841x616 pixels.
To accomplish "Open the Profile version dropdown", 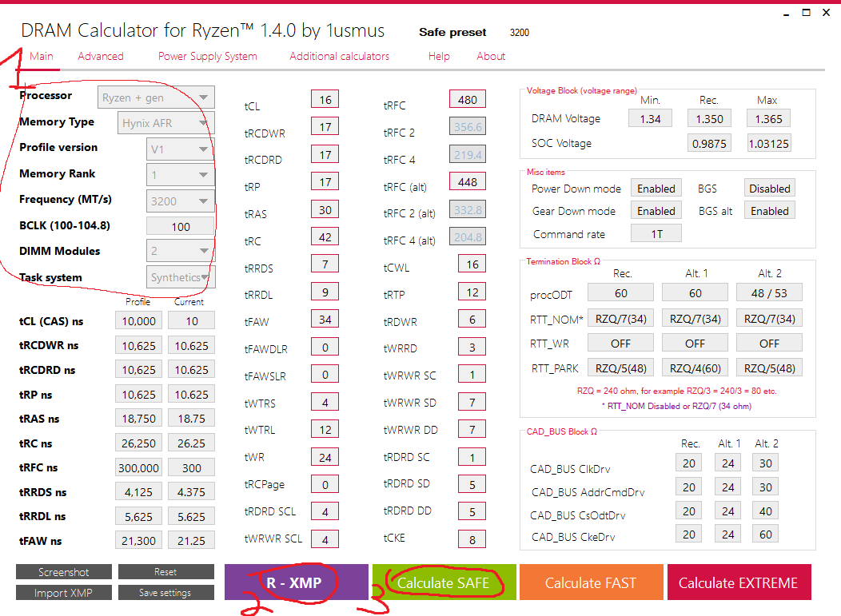I will click(x=180, y=149).
